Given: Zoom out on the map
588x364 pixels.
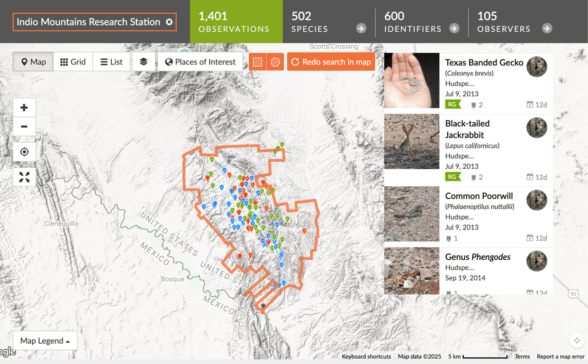Looking at the screenshot, I should tap(24, 127).
